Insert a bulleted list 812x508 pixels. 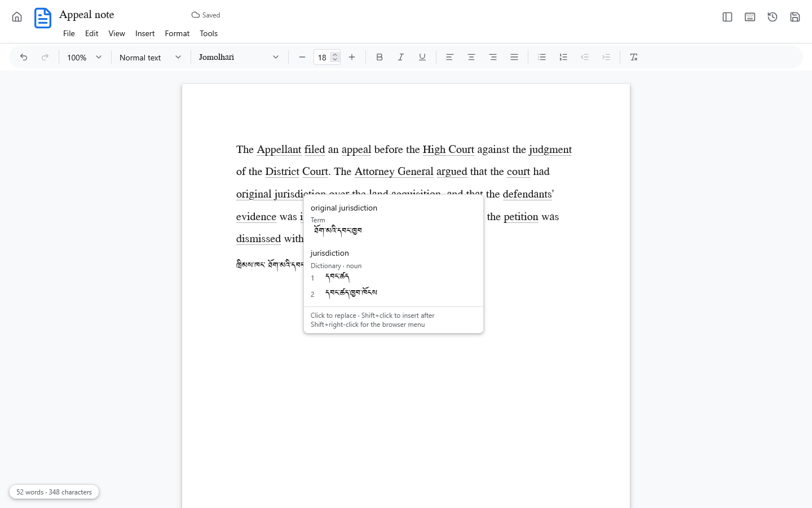(x=542, y=57)
